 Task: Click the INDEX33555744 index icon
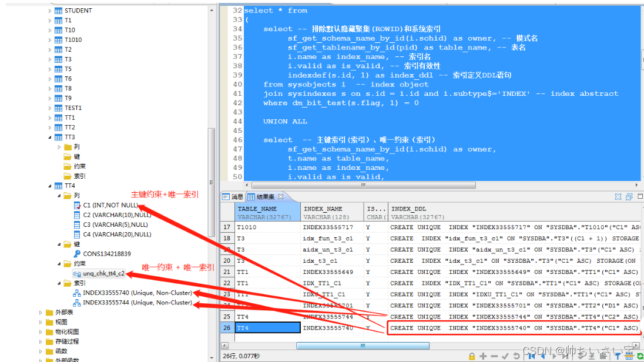(77, 303)
